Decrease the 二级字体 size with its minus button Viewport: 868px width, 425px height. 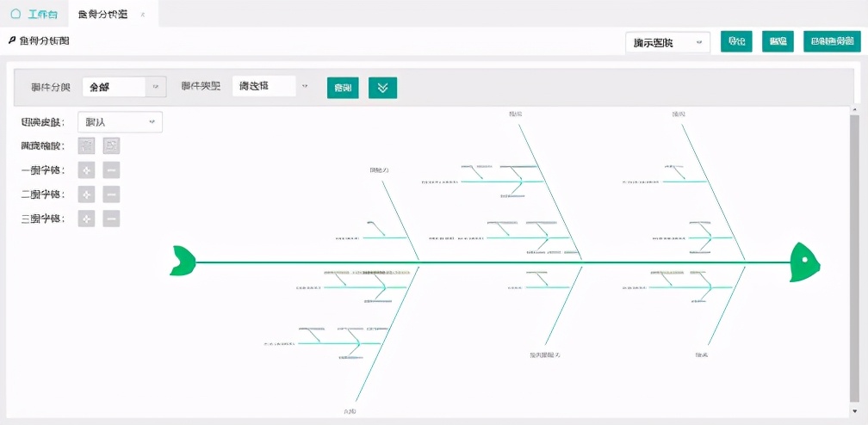tap(111, 194)
